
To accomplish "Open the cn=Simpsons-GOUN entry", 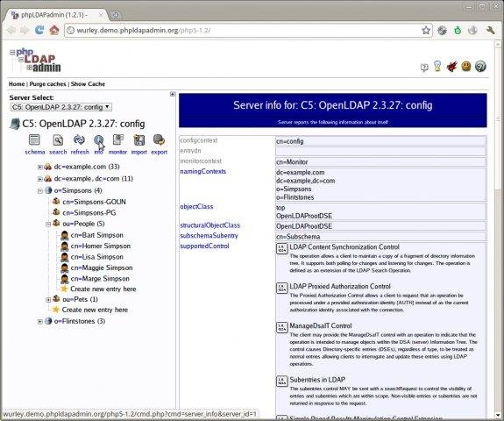I will pos(94,202).
